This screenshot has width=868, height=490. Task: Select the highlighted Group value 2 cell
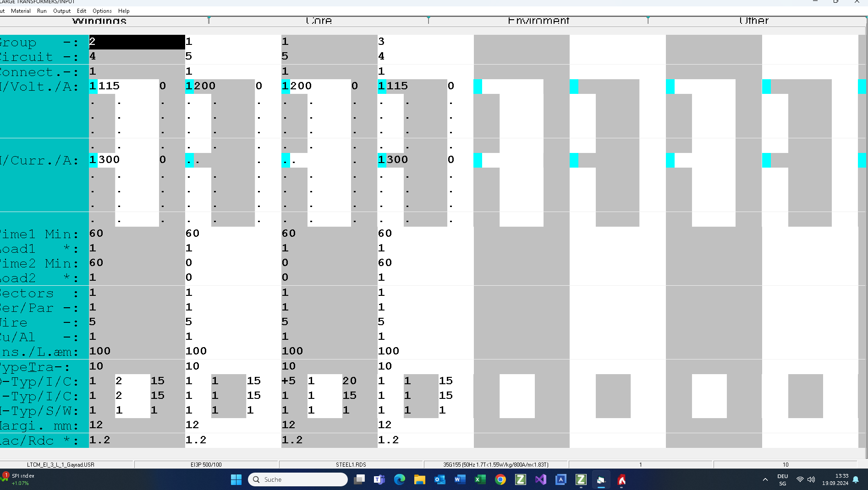pyautogui.click(x=137, y=42)
